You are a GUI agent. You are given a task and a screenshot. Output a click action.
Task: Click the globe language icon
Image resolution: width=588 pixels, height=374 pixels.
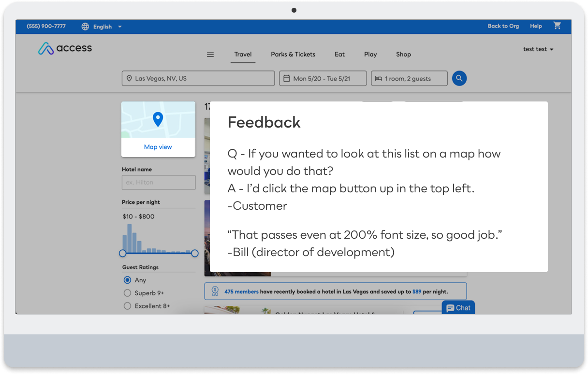(x=86, y=27)
